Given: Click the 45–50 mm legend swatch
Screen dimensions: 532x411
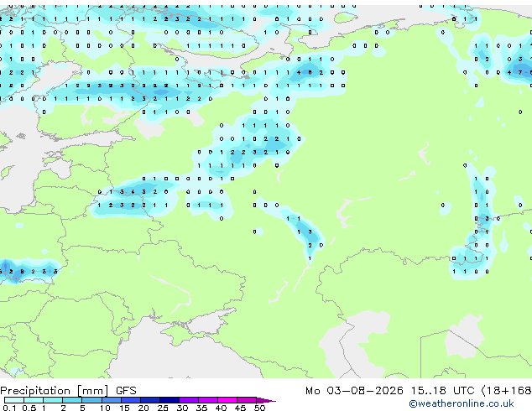Looking at the screenshot, I should [x=247, y=400].
